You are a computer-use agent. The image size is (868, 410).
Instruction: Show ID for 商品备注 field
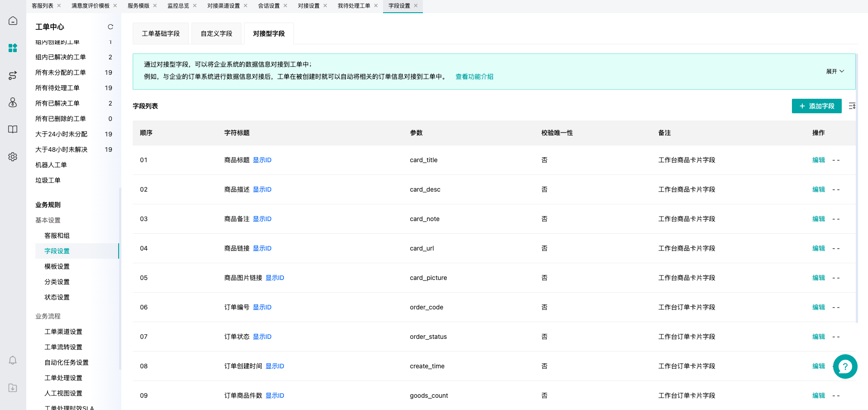pos(262,219)
